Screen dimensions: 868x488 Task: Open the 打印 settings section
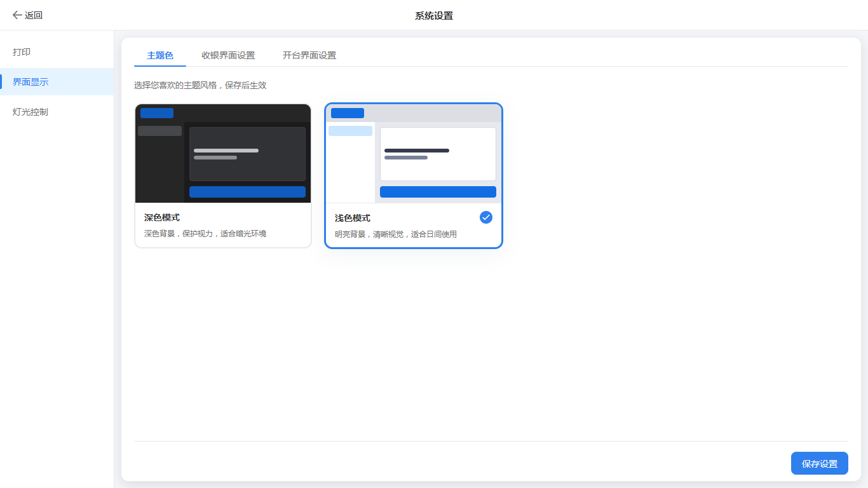pos(57,52)
